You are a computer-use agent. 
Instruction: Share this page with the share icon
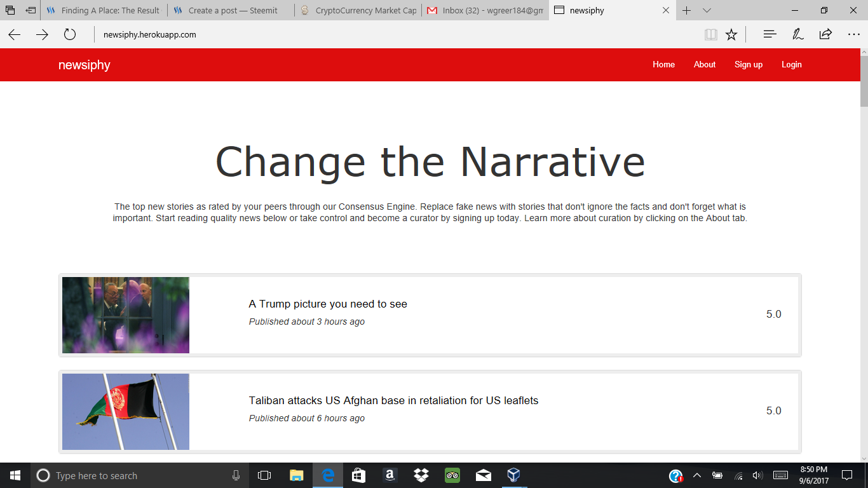[825, 34]
